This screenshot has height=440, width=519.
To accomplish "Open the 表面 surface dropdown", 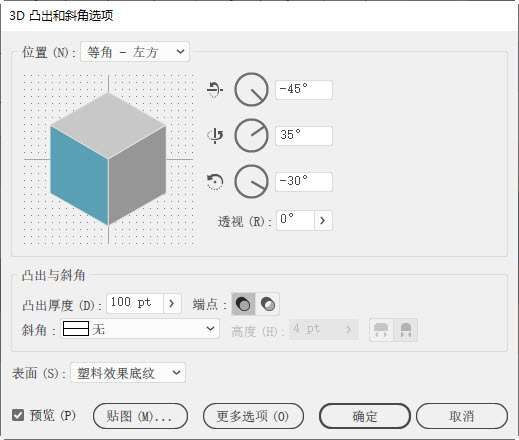I will tap(128, 373).
